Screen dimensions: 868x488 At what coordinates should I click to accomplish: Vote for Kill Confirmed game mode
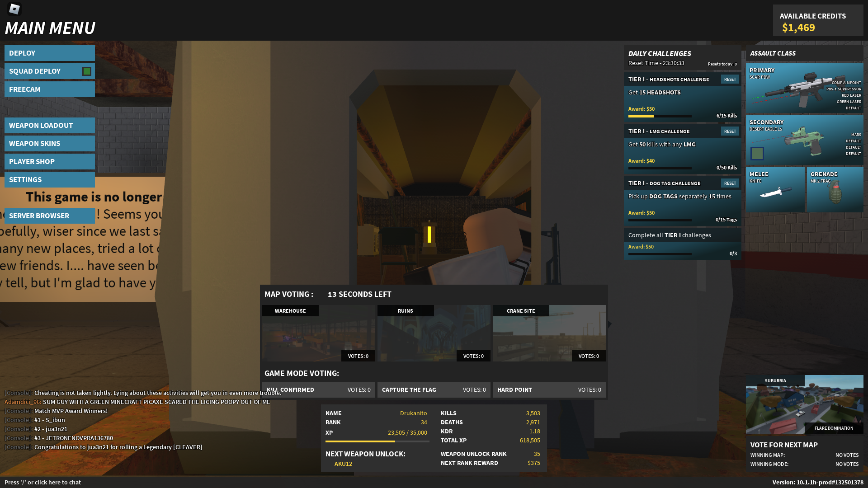click(318, 389)
